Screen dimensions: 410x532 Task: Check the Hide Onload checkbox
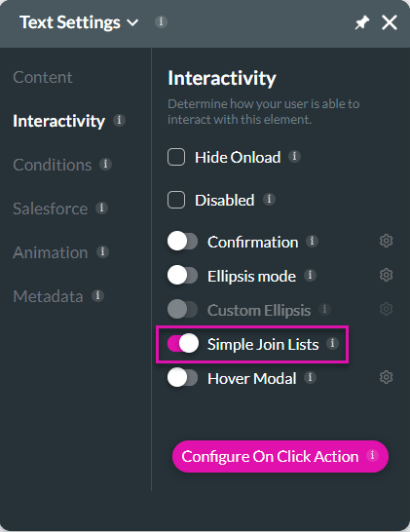pyautogui.click(x=176, y=157)
